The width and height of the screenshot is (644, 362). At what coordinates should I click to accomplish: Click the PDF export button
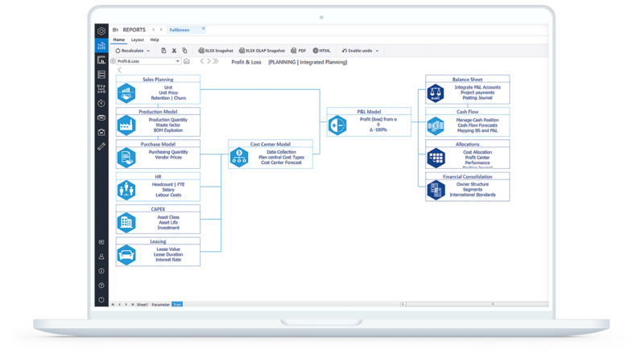pyautogui.click(x=298, y=51)
